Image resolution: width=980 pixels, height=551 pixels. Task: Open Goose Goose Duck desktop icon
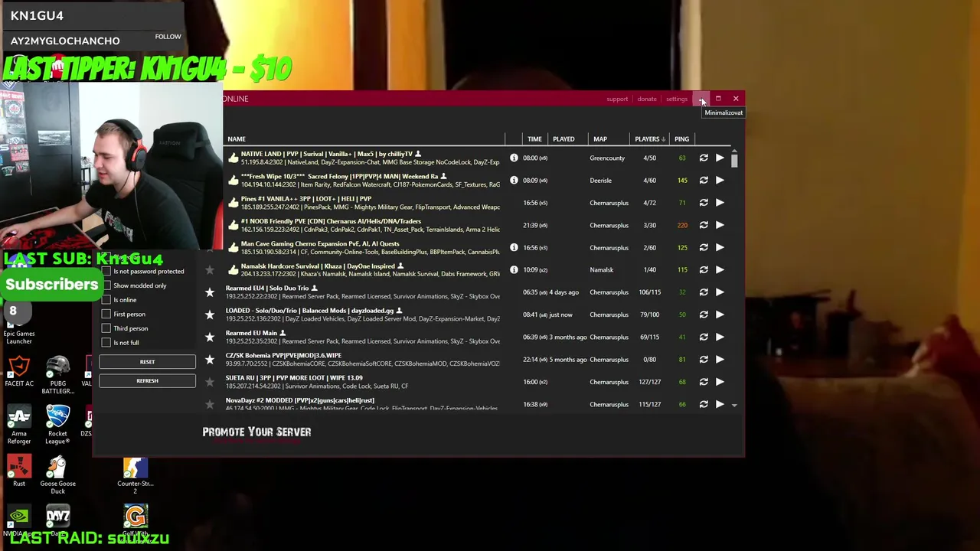coord(57,475)
